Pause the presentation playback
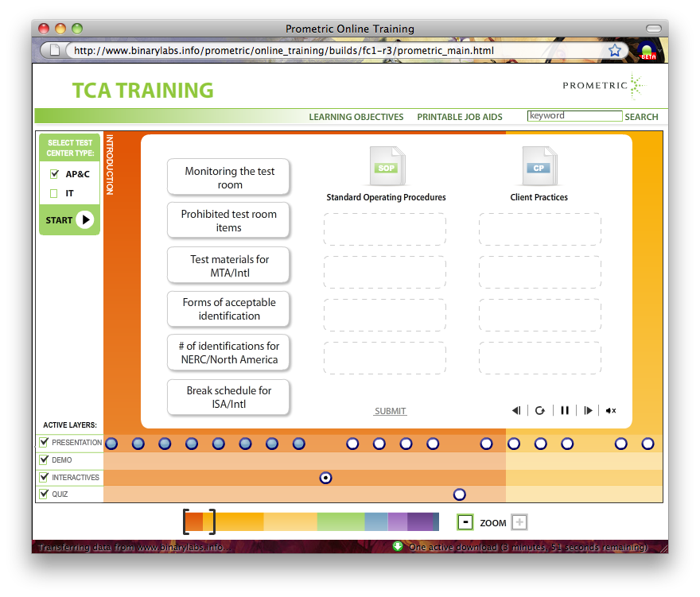 click(565, 410)
